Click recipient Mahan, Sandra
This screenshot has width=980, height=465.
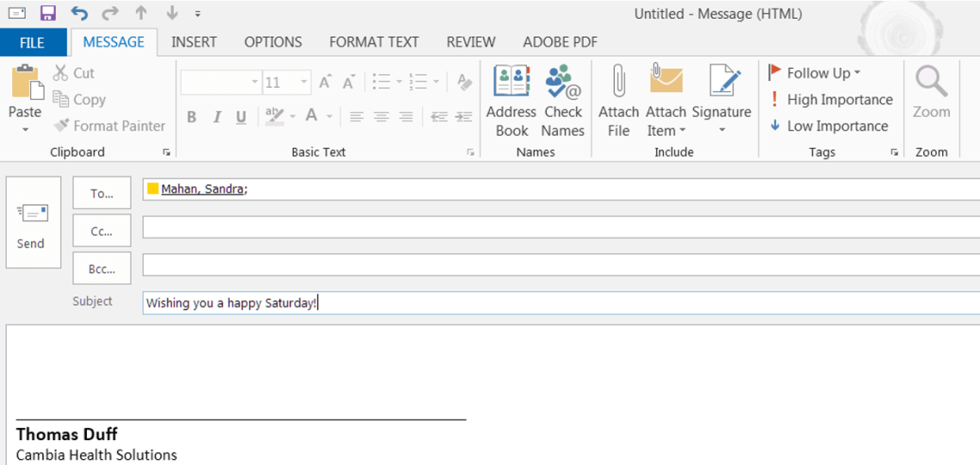(x=202, y=189)
